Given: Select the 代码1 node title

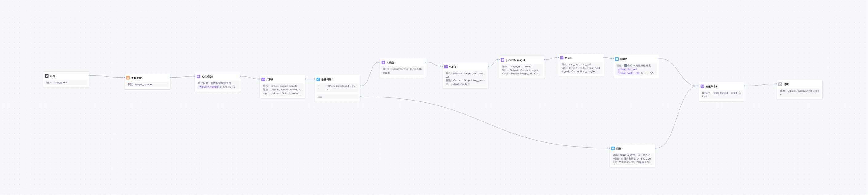Looking at the screenshot, I should (269, 79).
